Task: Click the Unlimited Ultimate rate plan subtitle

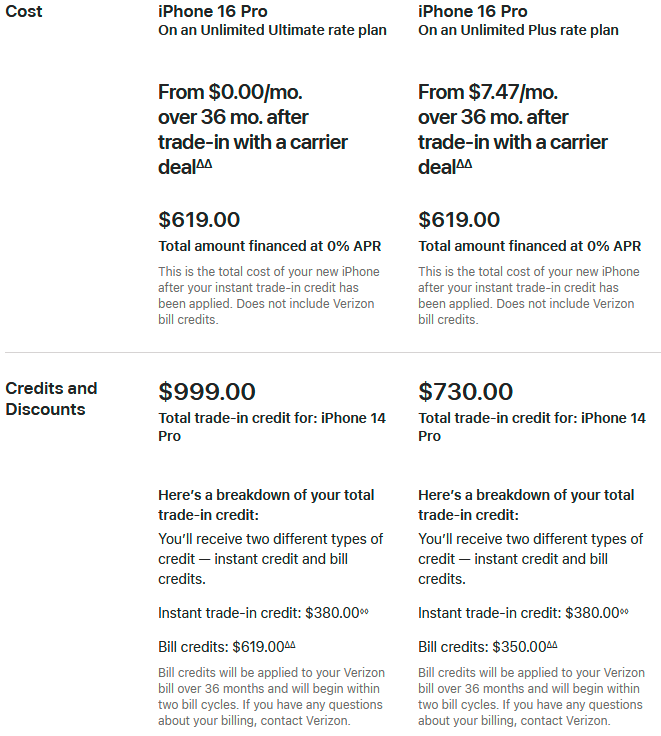Action: tap(272, 30)
